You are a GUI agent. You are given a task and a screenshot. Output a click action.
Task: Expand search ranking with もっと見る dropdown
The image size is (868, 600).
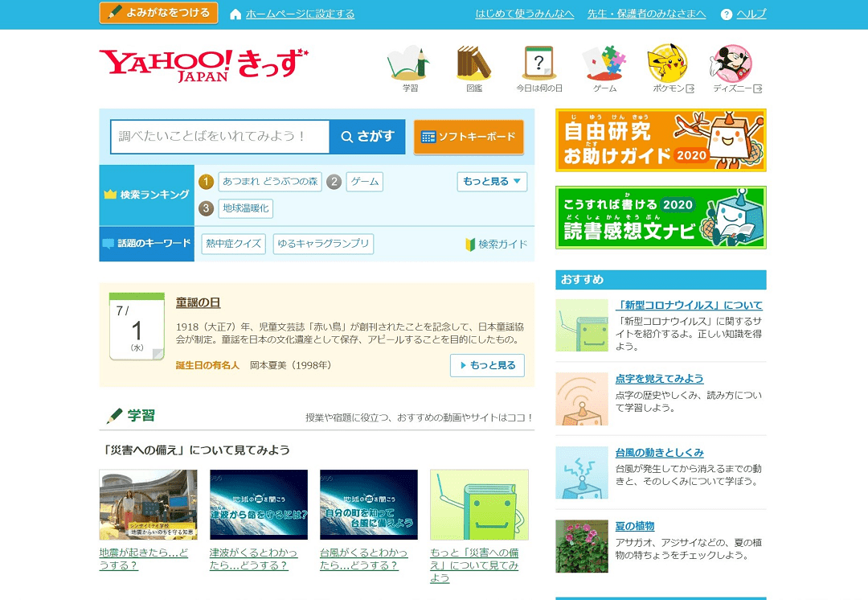point(492,182)
